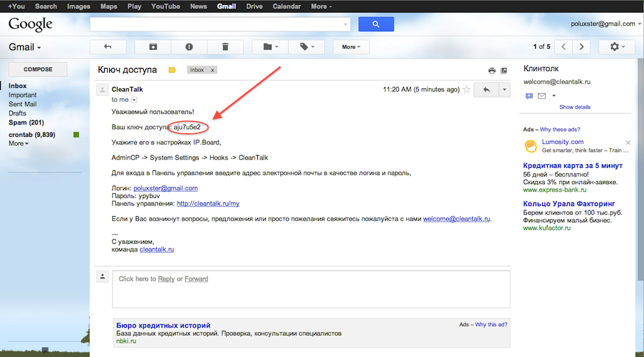644x357 pixels.
Task: Click the Back to Inbox arrow button
Action: click(x=108, y=47)
